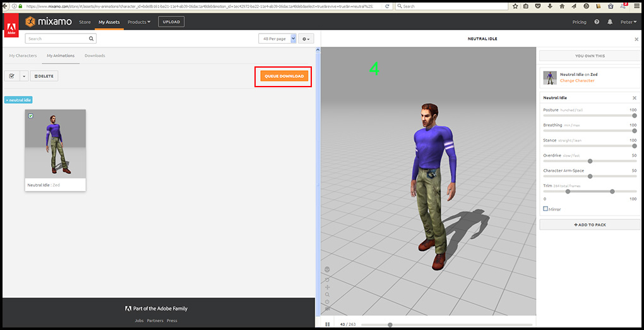Screen dimensions: 644x330
Task: Click the browser back arrow
Action: tap(5, 6)
